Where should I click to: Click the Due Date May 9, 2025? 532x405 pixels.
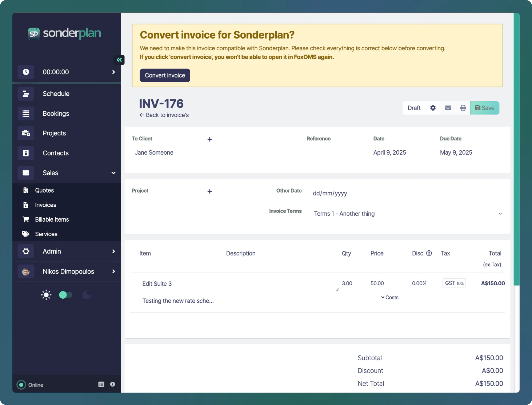click(456, 152)
